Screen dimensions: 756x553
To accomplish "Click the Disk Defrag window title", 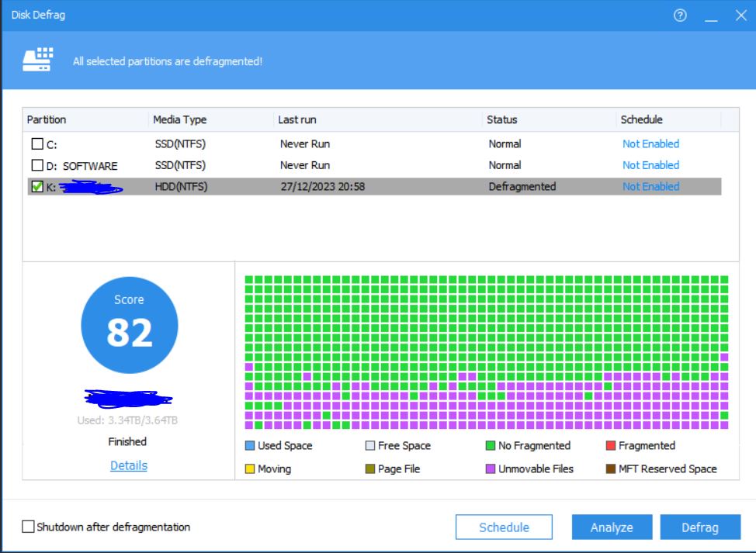I will tap(38, 15).
